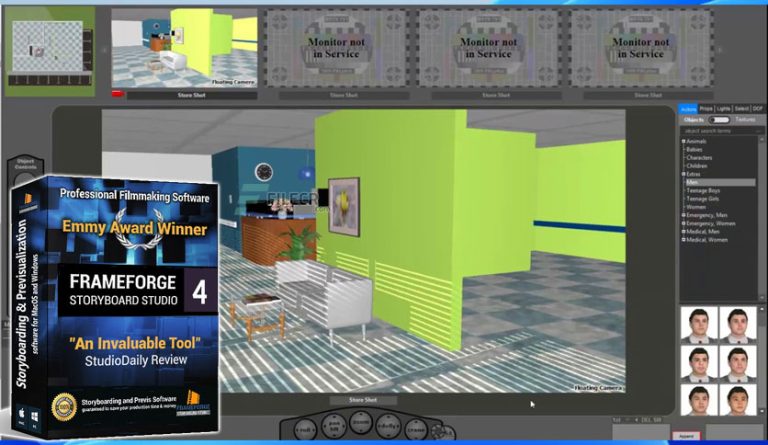This screenshot has height=445, width=768.
Task: Click the roll camera control knob
Action: 305,429
